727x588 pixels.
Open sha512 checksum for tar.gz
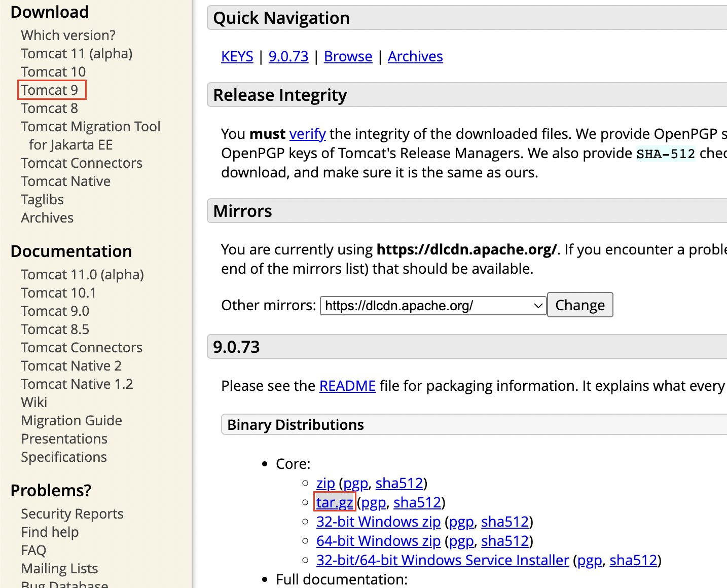pyautogui.click(x=418, y=502)
